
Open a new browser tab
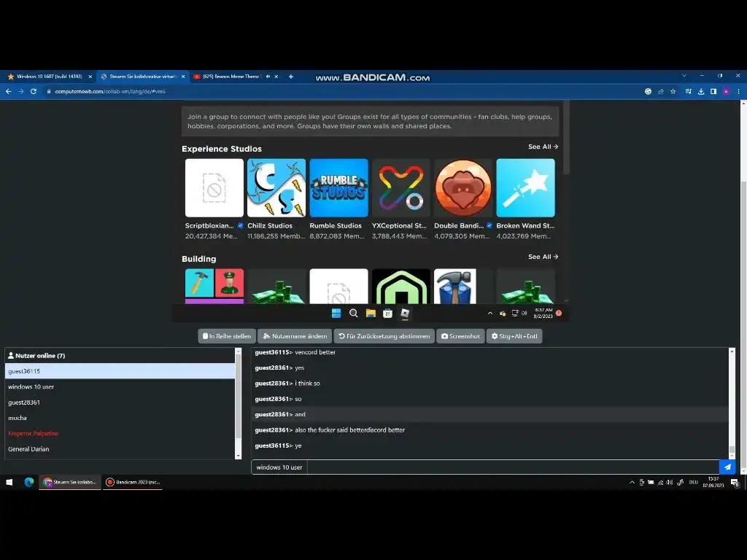point(290,77)
